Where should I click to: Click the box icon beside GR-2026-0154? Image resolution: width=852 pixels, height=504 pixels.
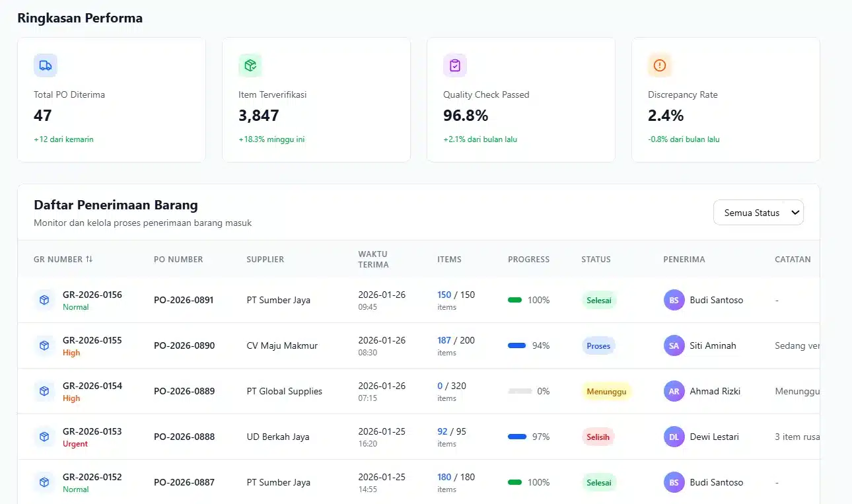click(44, 391)
